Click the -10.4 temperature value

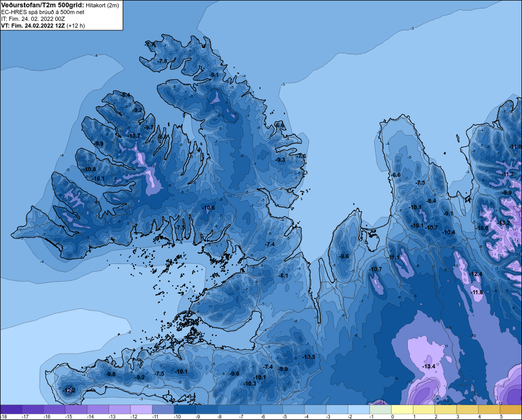(448, 232)
